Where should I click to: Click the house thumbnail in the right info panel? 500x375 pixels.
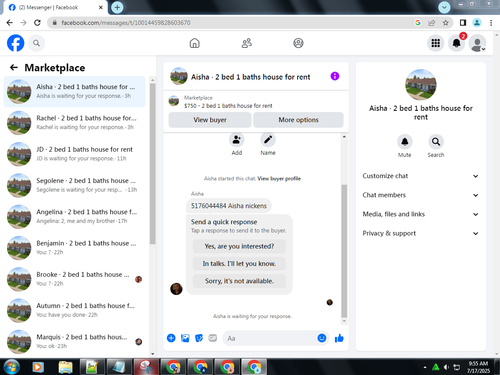[x=421, y=85]
